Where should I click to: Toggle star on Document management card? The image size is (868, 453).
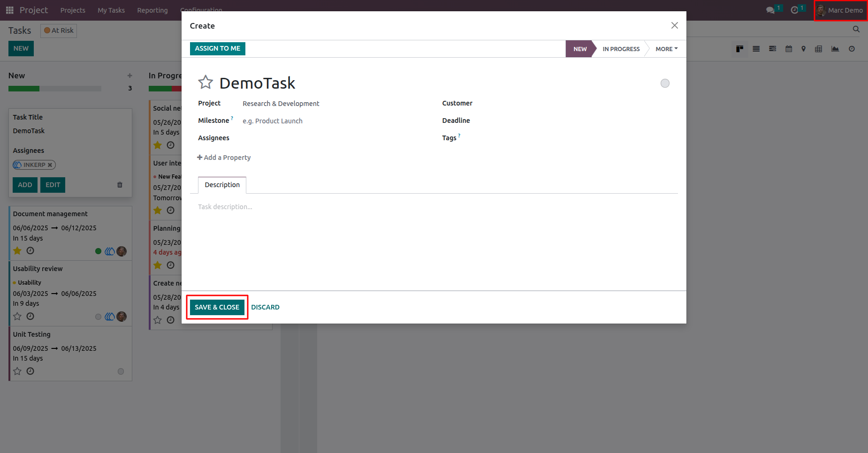coord(17,251)
